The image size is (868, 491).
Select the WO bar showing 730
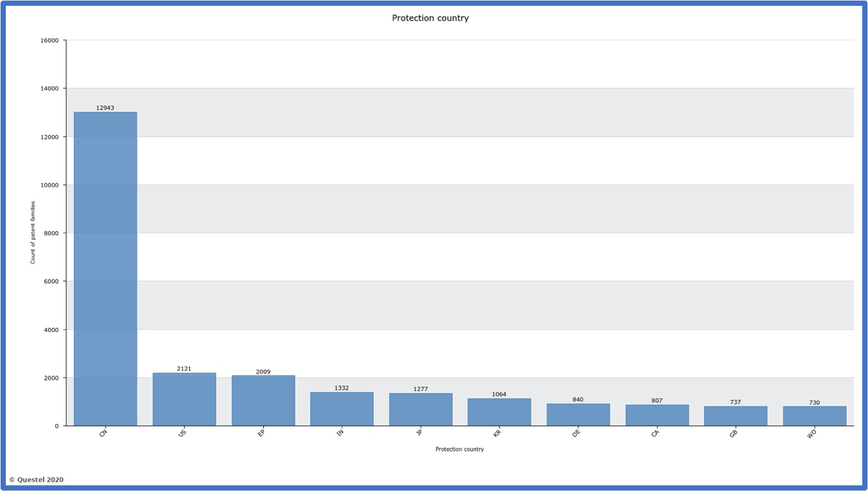click(x=814, y=416)
